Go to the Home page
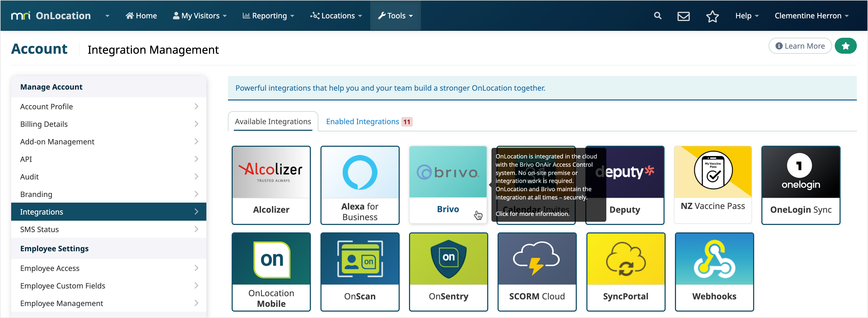 (x=141, y=16)
